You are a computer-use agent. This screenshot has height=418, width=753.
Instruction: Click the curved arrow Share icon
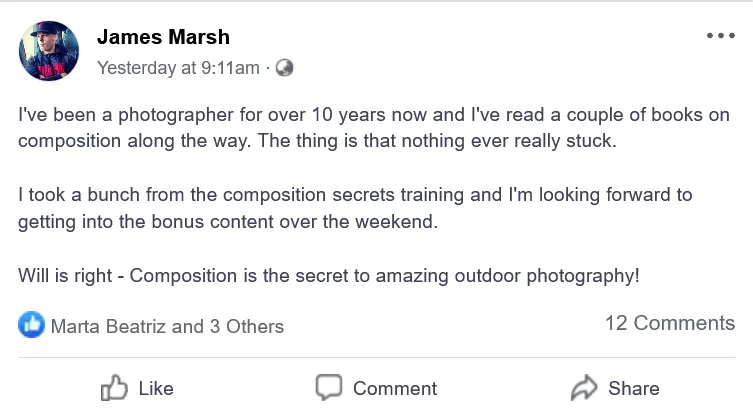pyautogui.click(x=583, y=388)
